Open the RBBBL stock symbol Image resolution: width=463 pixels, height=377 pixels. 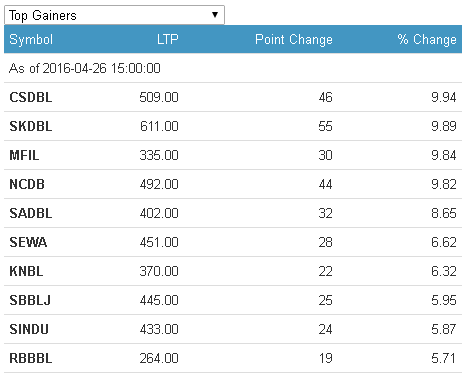coord(31,358)
